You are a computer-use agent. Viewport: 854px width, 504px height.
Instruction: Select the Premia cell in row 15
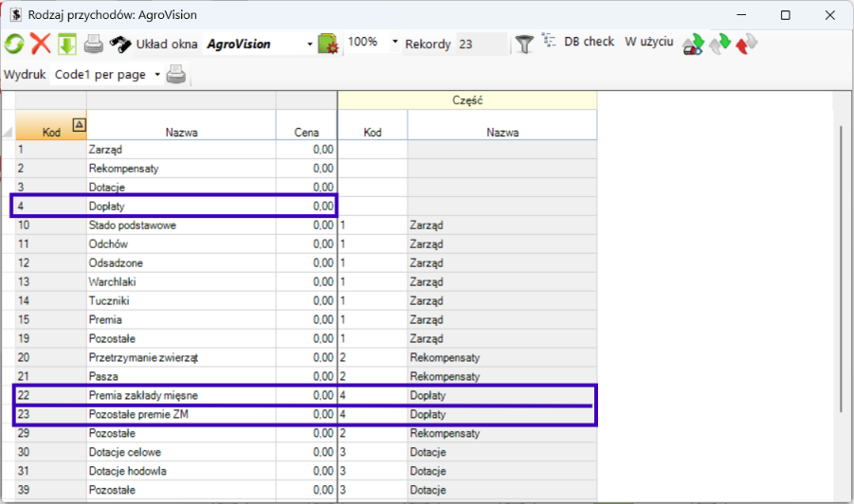click(181, 320)
